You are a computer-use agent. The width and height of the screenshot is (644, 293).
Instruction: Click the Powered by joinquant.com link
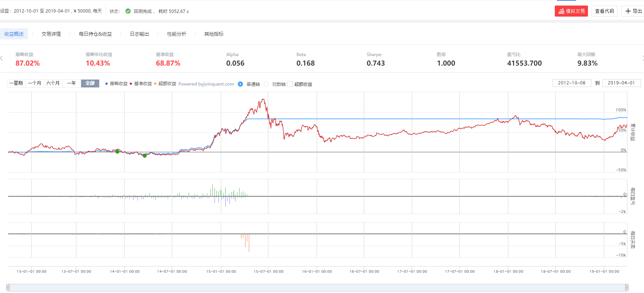(206, 84)
